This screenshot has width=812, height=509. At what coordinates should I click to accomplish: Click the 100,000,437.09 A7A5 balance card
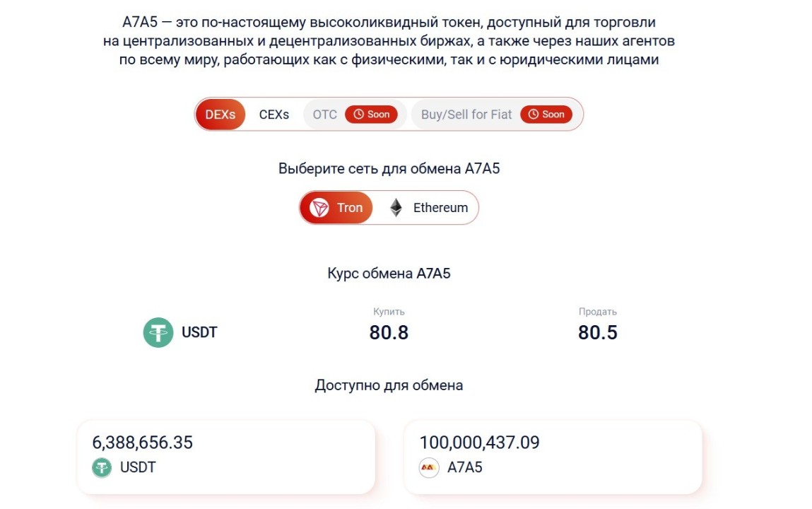click(x=553, y=457)
